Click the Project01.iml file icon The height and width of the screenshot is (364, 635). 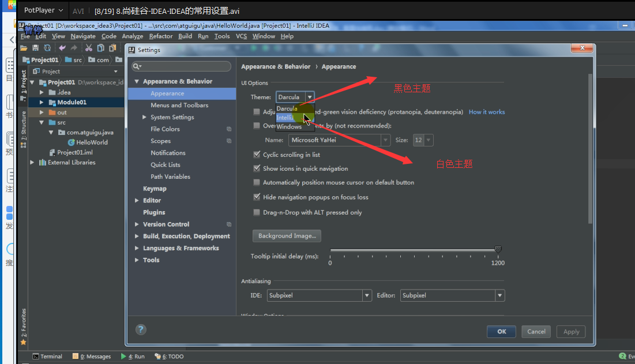[52, 153]
